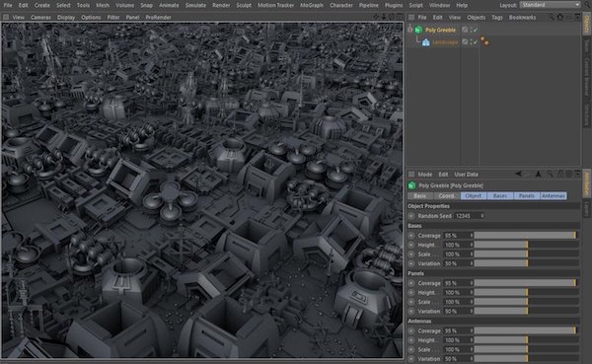Select the Landscape object in tree
The width and height of the screenshot is (592, 364).
coord(445,42)
